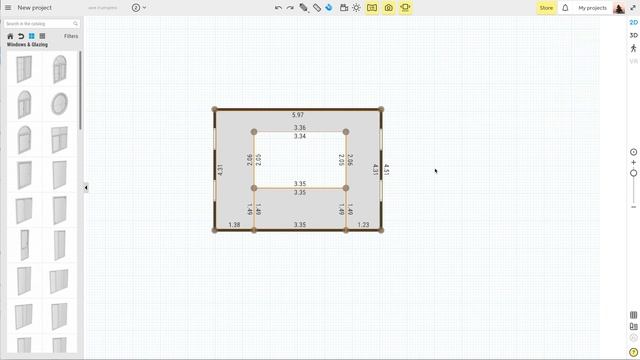640x360 pixels.
Task: Switch to 3D view
Action: click(x=633, y=36)
